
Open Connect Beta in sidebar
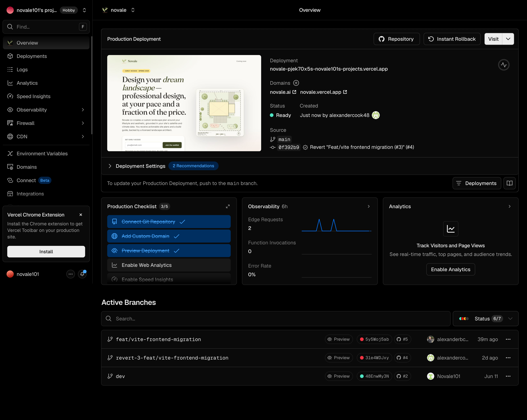[46, 180]
